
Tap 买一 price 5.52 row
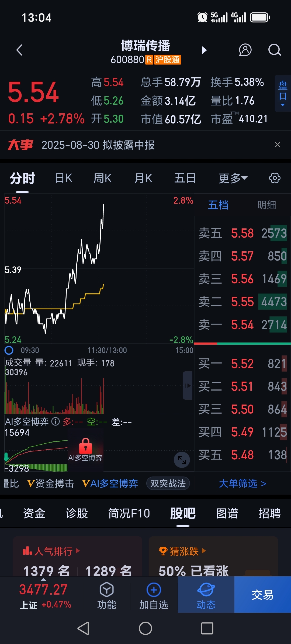click(242, 364)
